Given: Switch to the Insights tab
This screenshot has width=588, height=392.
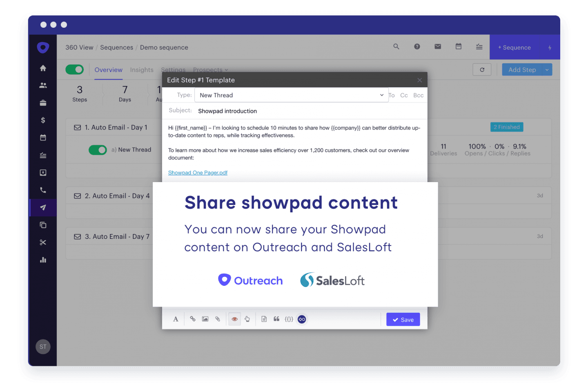Looking at the screenshot, I should [142, 70].
